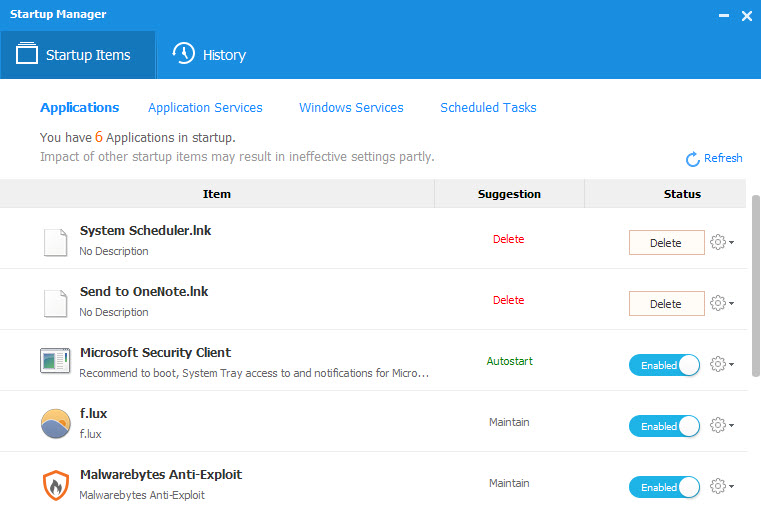Screen dimensions: 761x512
Task: Click the f.lux app icon
Action: 55,423
